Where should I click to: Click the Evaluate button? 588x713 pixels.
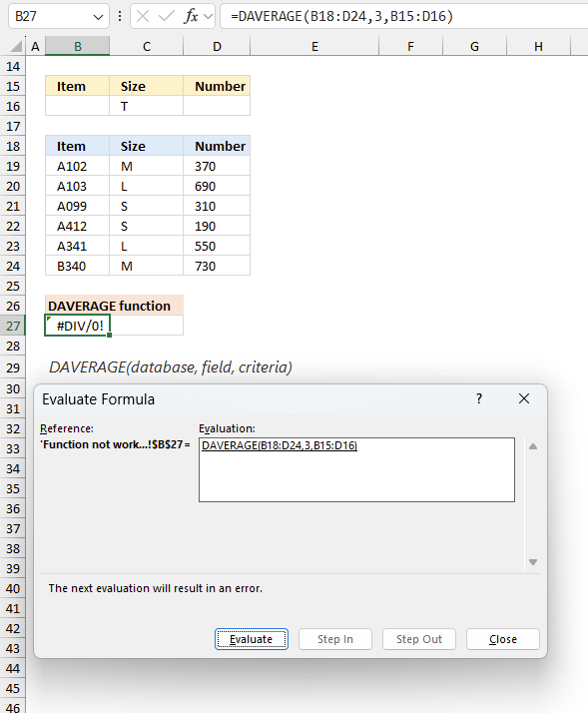tap(251, 639)
